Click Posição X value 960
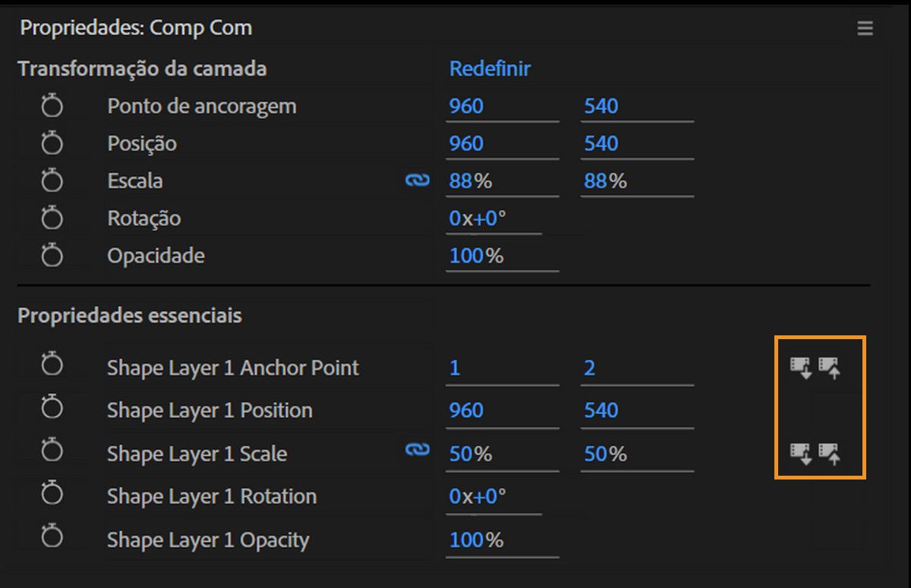The image size is (911, 588). (466, 143)
